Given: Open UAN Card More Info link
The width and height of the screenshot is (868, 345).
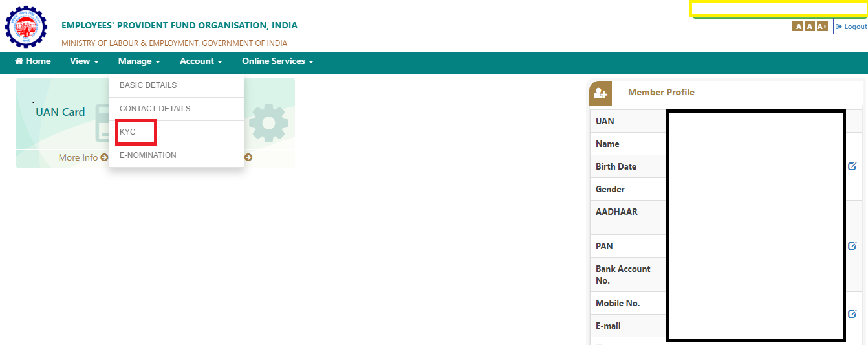Looking at the screenshot, I should click(x=83, y=157).
